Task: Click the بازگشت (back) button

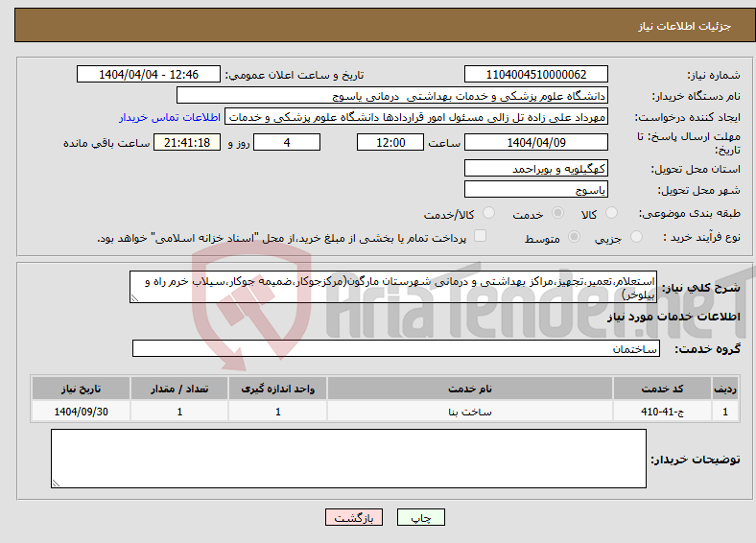Action: click(x=354, y=517)
